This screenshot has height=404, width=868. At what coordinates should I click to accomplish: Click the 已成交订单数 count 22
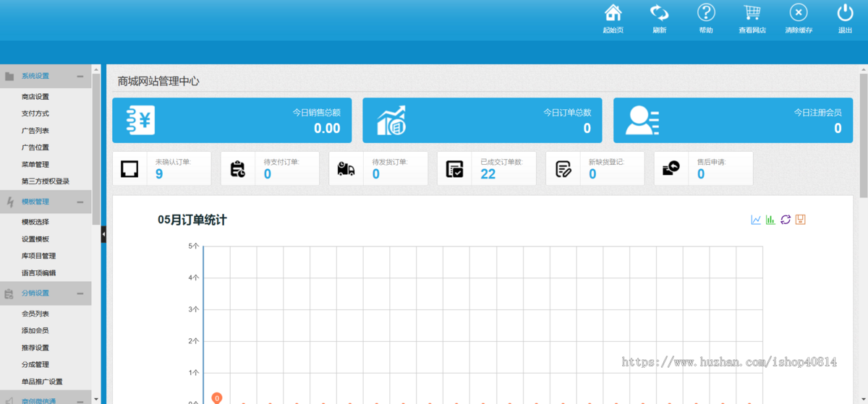(488, 173)
